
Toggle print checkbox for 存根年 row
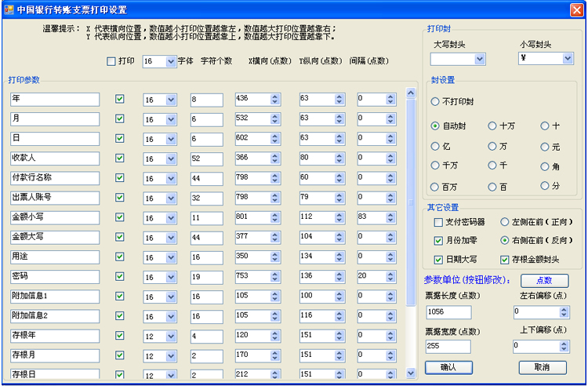point(120,335)
